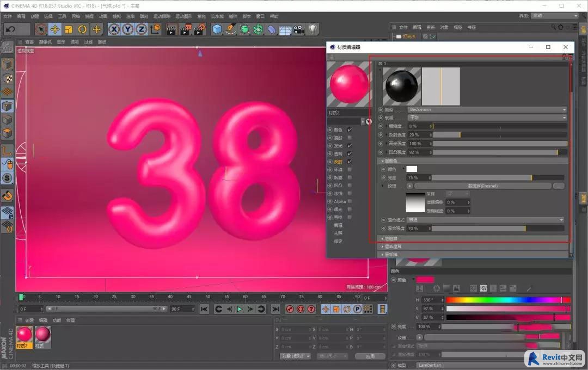Screen dimensions: 588x370
Task: Click the green Play Forward button
Action: [240, 309]
